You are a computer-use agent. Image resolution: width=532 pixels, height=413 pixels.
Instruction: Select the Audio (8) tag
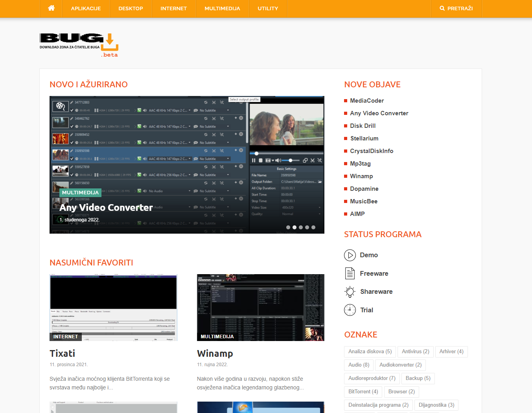[359, 365]
